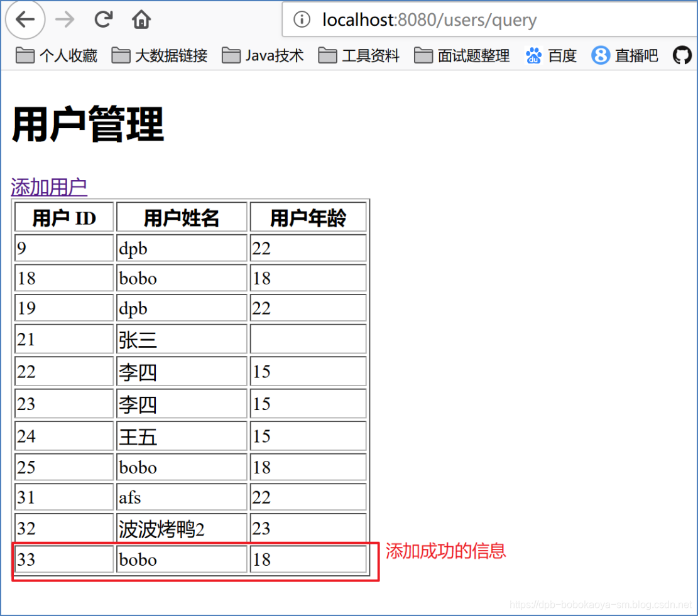Click the age cell 15 in row 24

tap(308, 436)
